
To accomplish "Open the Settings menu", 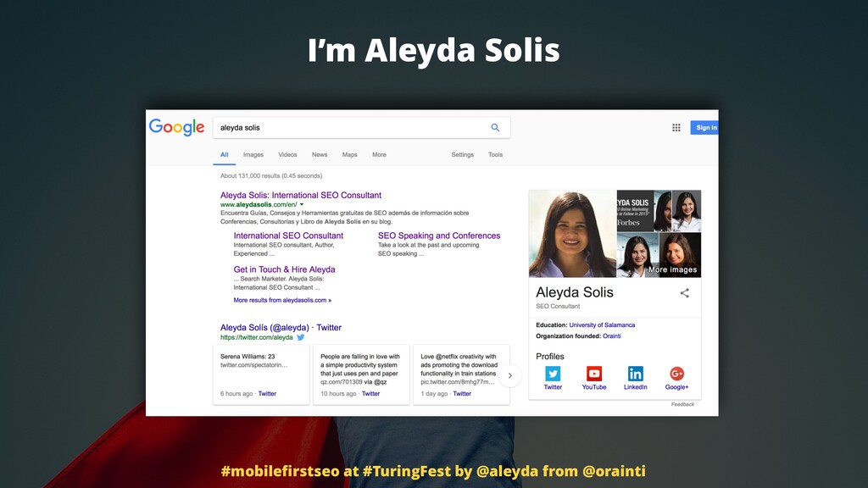I will pos(462,155).
